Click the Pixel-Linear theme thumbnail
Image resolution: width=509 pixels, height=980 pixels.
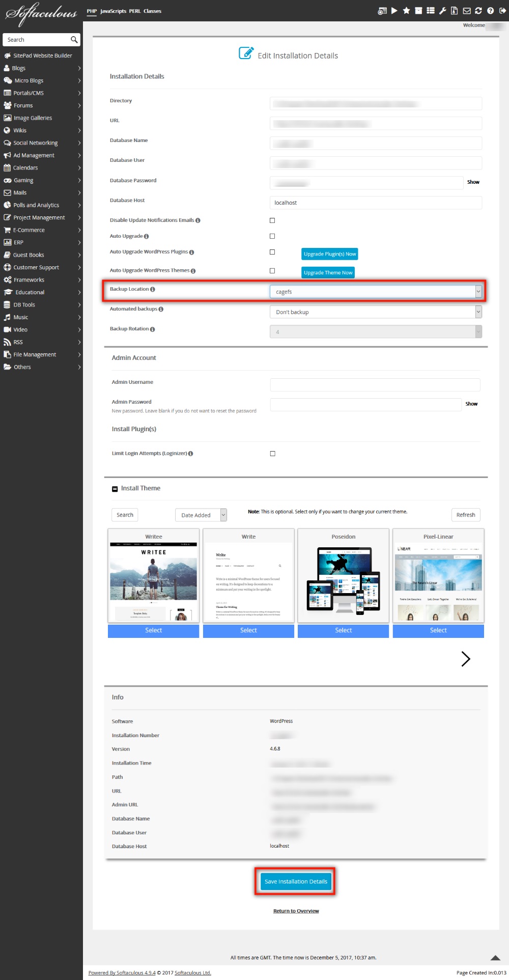[438, 581]
